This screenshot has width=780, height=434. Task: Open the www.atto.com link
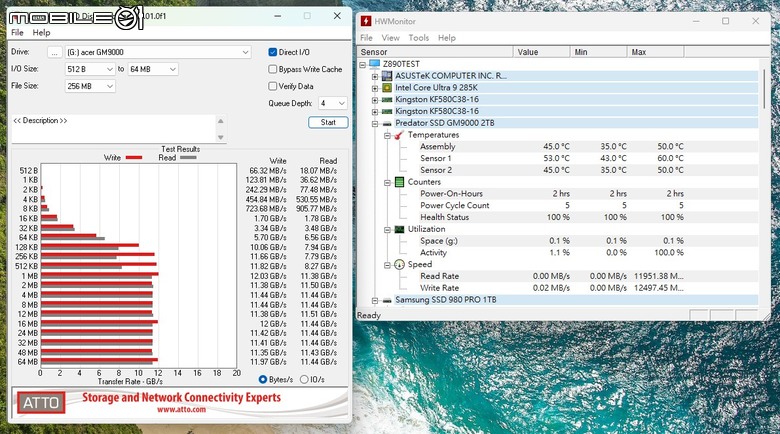click(x=181, y=410)
